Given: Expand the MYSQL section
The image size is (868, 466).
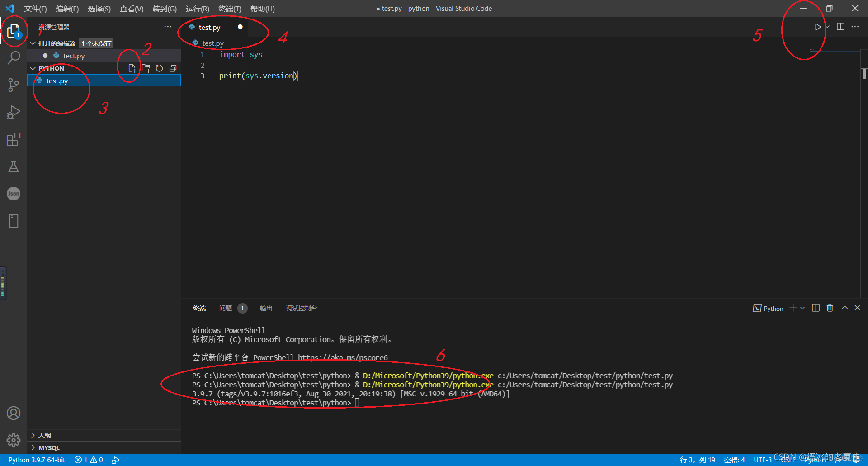Looking at the screenshot, I should tap(104, 448).
